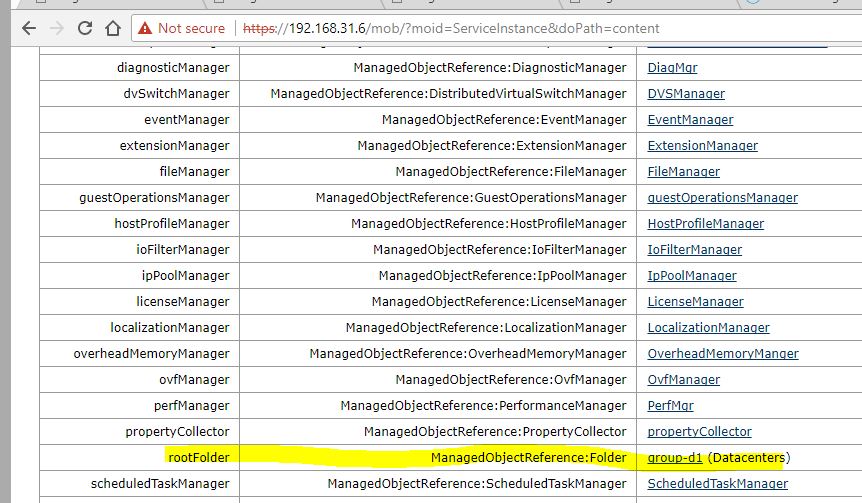Click the ManagedObjectReference:Folder type cell
862x503 pixels.
(x=438, y=457)
